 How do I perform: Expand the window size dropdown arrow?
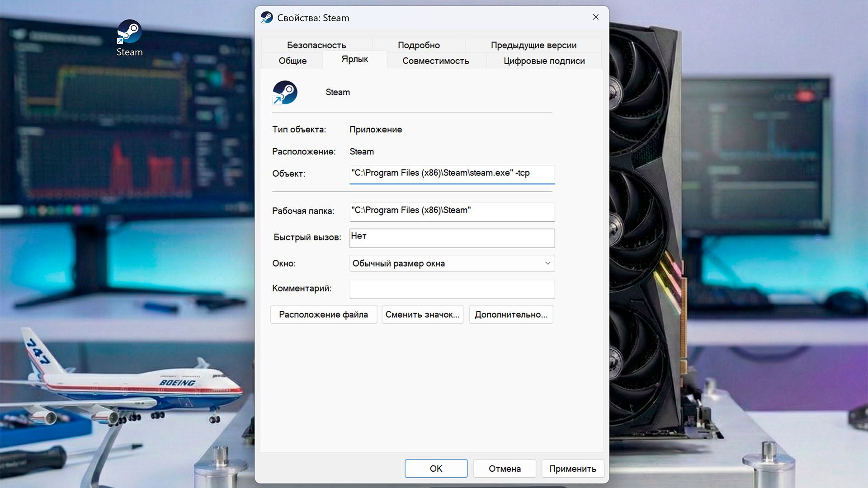pyautogui.click(x=547, y=263)
